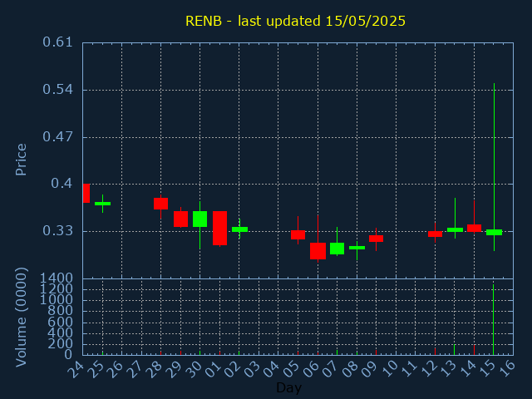This screenshot has height=399, width=532.
Task: Select day label 12 on the x-axis
Action: click(428, 369)
